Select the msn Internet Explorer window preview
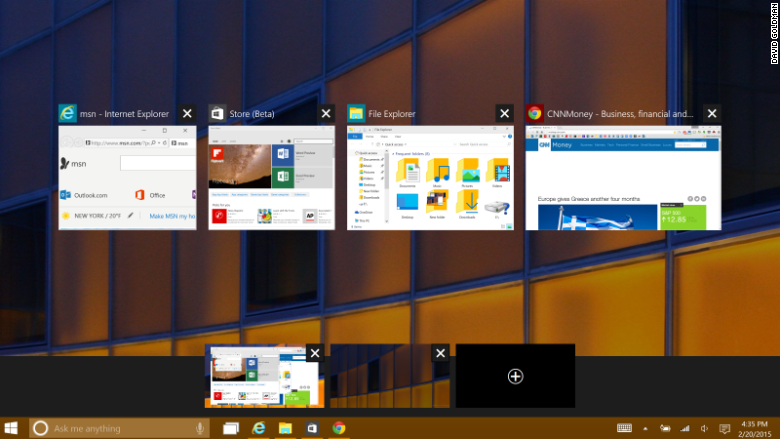The height and width of the screenshot is (439, 780). (x=127, y=177)
